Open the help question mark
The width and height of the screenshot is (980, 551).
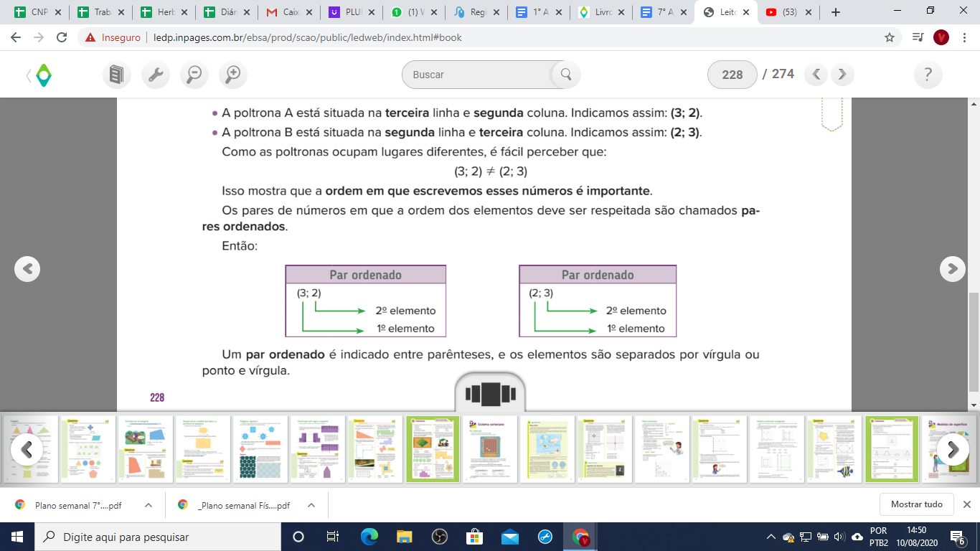(x=928, y=75)
